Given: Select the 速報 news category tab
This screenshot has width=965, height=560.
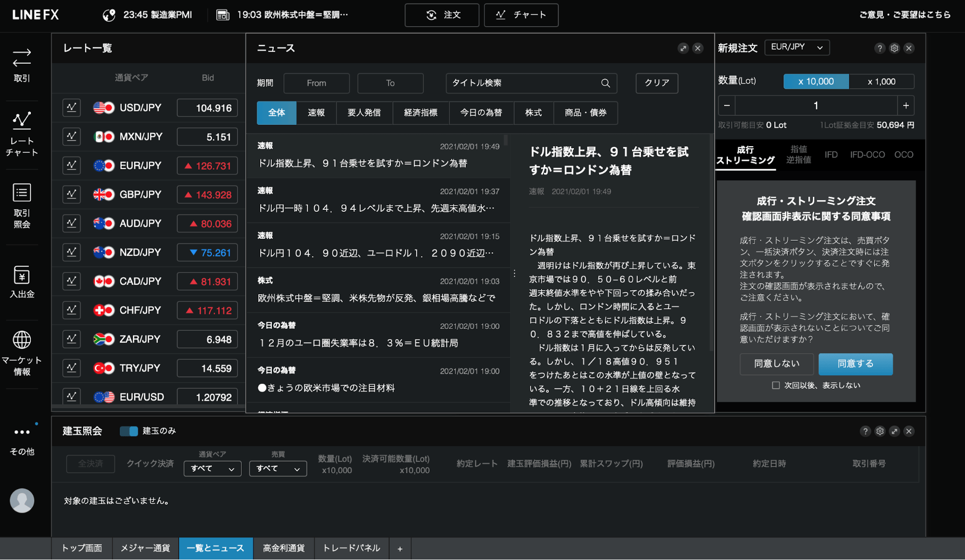Looking at the screenshot, I should point(316,113).
